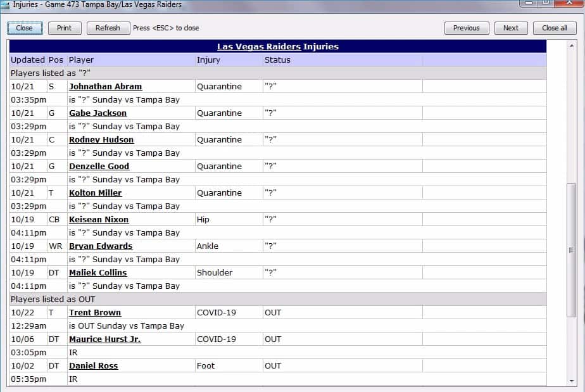This screenshot has height=392, width=585.
Task: Open Rodney Hudson's player details
Action: (101, 140)
